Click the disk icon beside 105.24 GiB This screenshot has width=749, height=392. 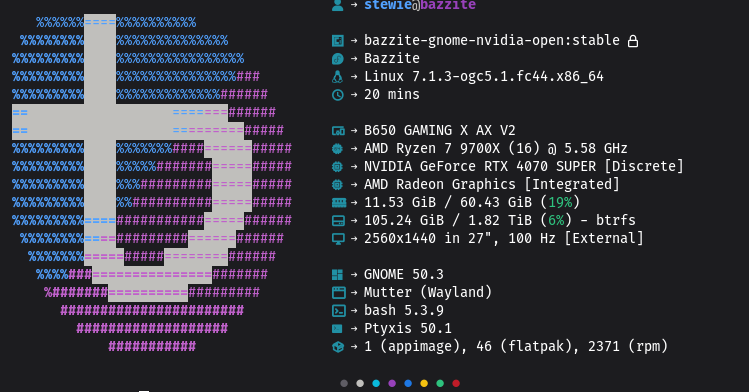(x=338, y=221)
